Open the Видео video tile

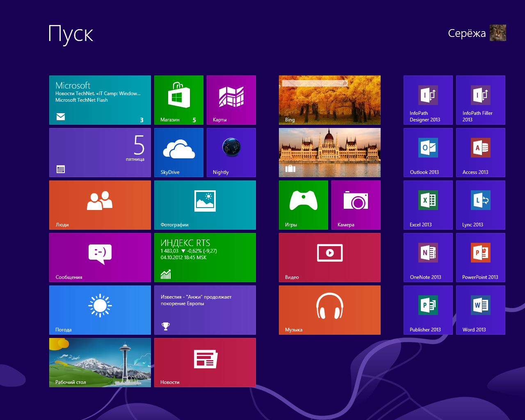330,258
